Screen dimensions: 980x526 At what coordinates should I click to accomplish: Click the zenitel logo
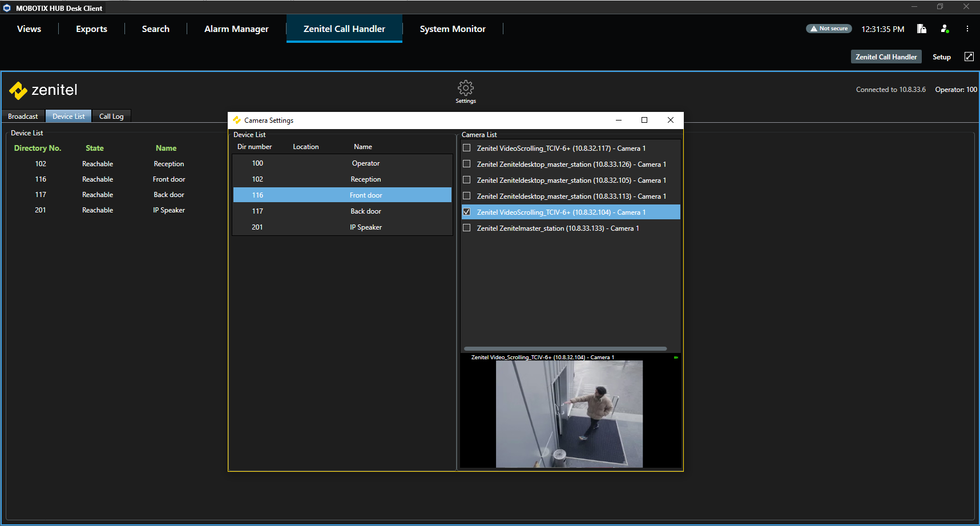[x=43, y=90]
